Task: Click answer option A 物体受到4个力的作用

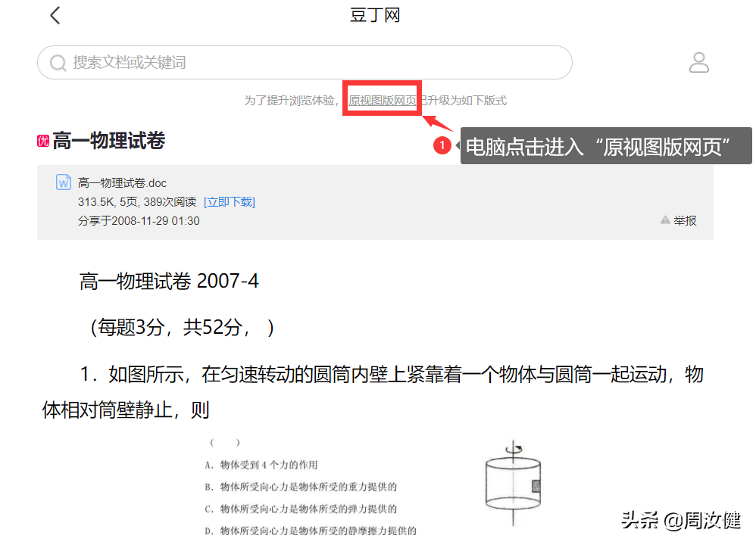Action: [x=261, y=465]
